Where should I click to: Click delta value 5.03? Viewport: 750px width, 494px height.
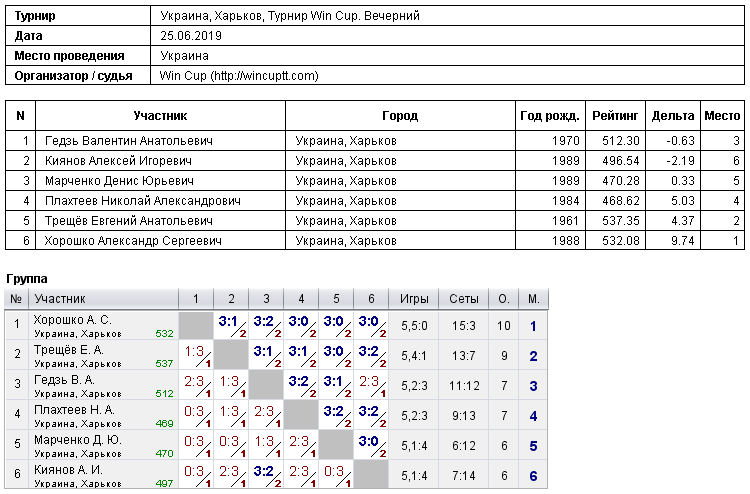(683, 201)
